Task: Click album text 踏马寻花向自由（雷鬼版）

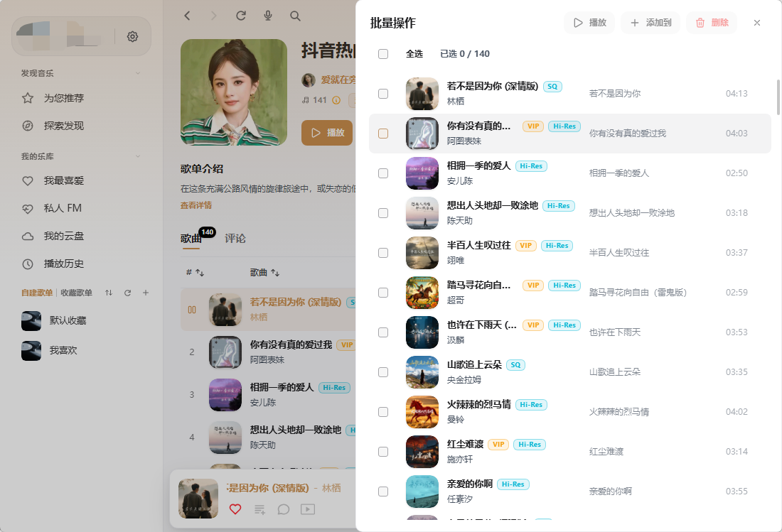Action: point(638,293)
